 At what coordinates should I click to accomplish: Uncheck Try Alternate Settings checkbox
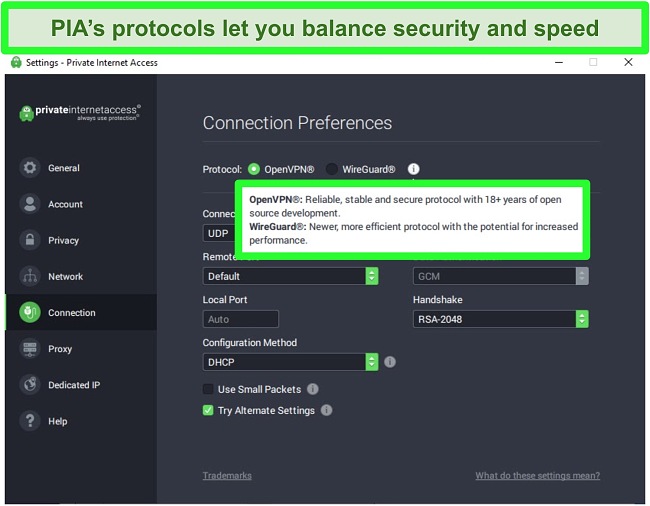point(208,410)
